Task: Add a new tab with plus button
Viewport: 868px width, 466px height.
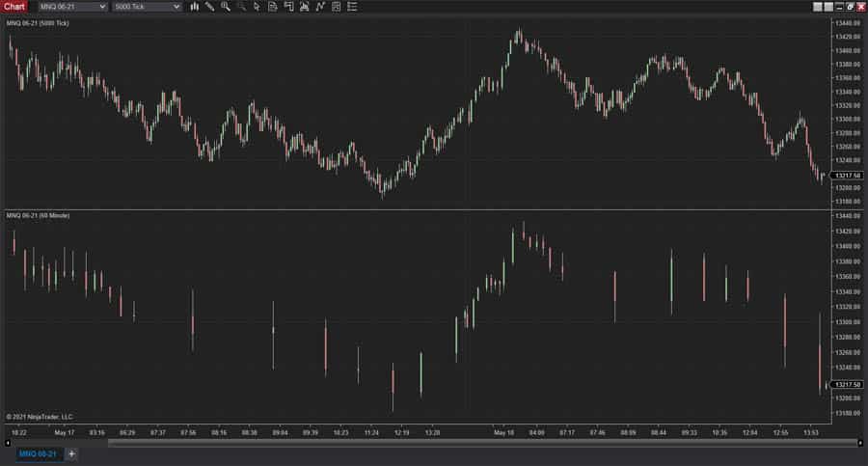Action: pyautogui.click(x=71, y=453)
